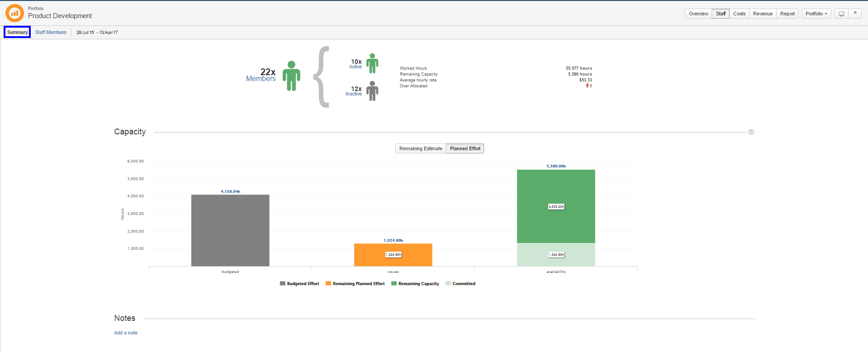The width and height of the screenshot is (868, 353).
Task: Switch chart to Planned Effort
Action: pyautogui.click(x=465, y=148)
